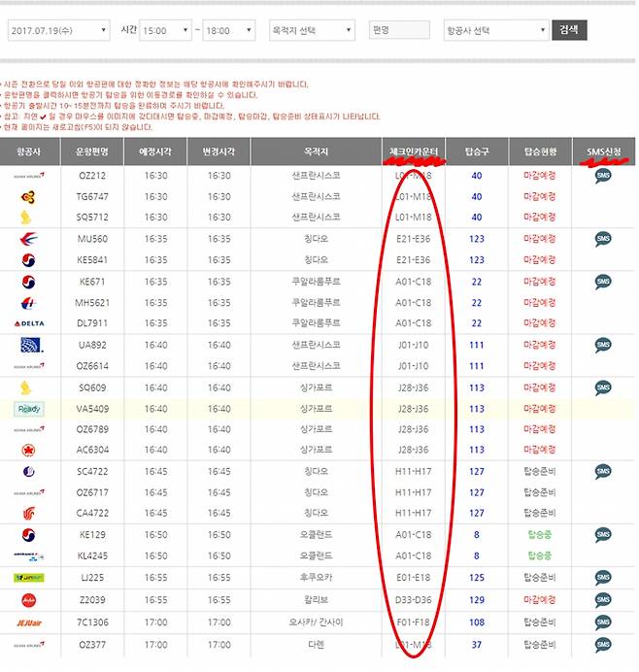Viewport: 639px width, 672px height.
Task: Click the 체크인카운터 column header
Action: click(x=412, y=151)
